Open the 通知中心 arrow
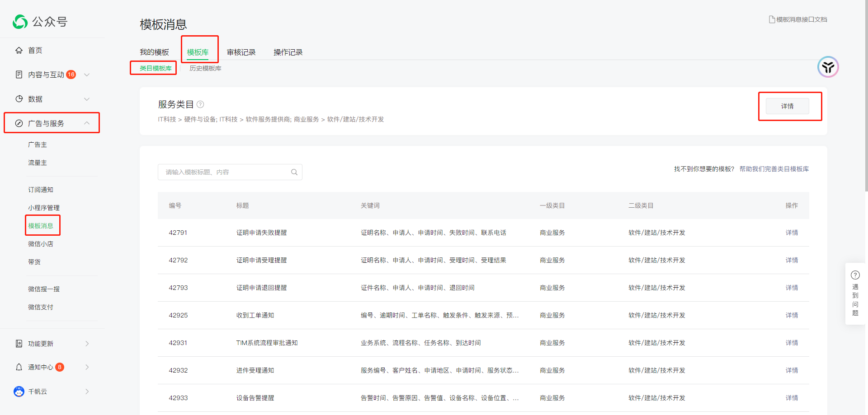The width and height of the screenshot is (868, 415). (x=87, y=367)
